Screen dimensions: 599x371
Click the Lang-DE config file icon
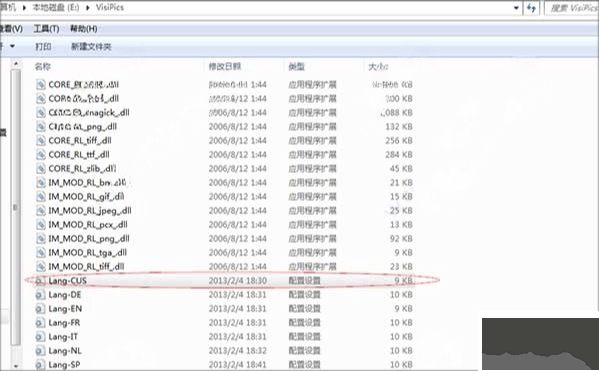(40, 295)
